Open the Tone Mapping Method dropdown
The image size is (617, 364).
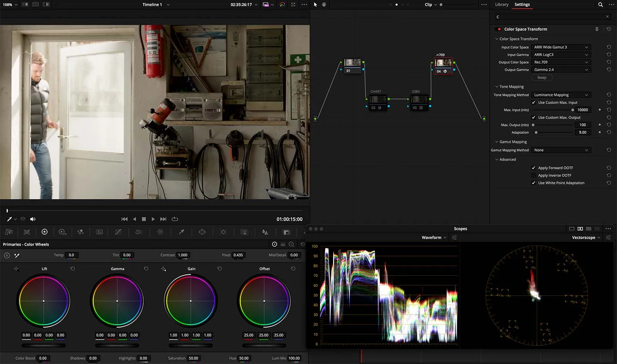point(561,95)
